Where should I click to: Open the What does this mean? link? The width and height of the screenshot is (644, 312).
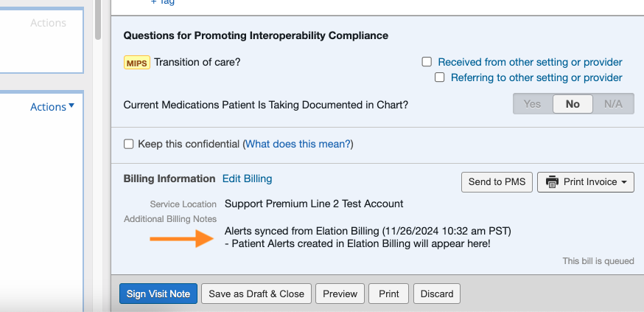(x=298, y=144)
